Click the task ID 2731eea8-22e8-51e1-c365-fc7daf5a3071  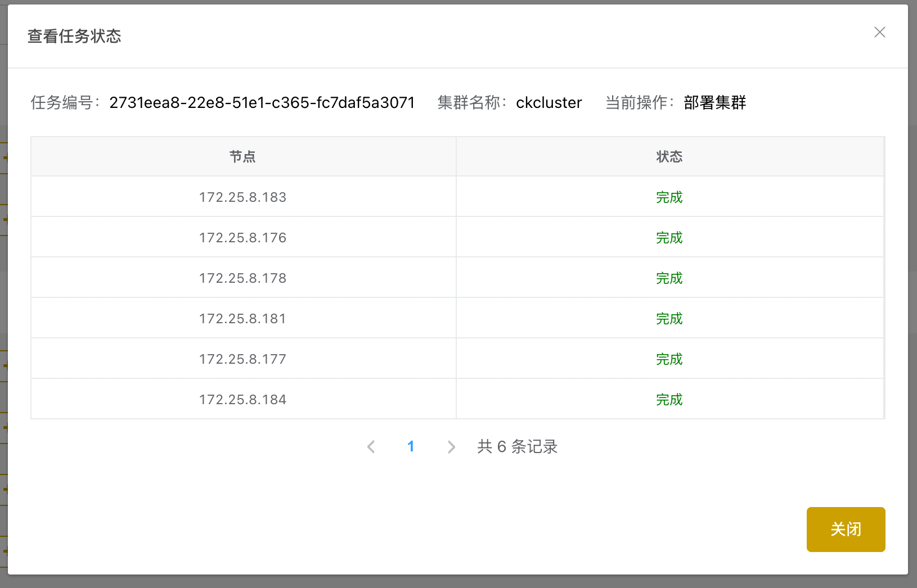[262, 103]
